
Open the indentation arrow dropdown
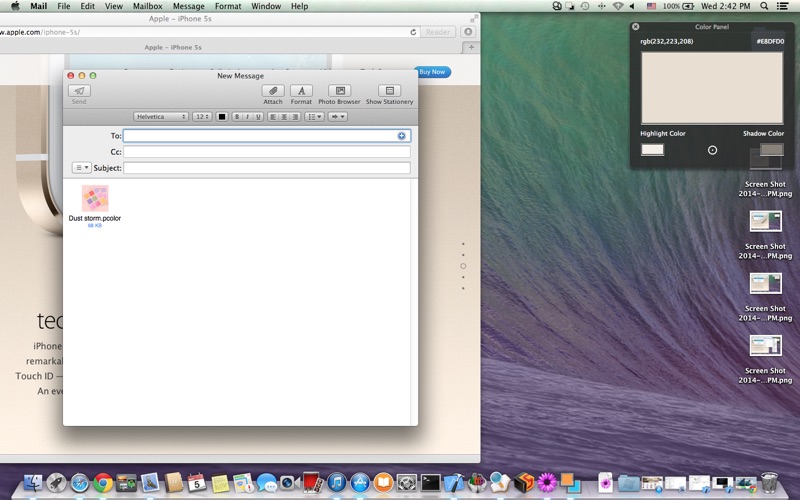point(337,117)
